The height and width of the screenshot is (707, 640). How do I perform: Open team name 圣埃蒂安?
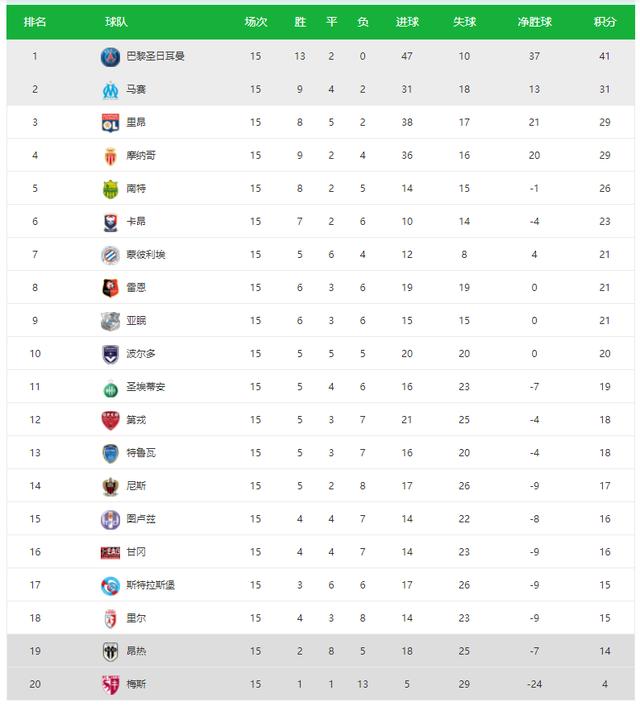pyautogui.click(x=146, y=386)
